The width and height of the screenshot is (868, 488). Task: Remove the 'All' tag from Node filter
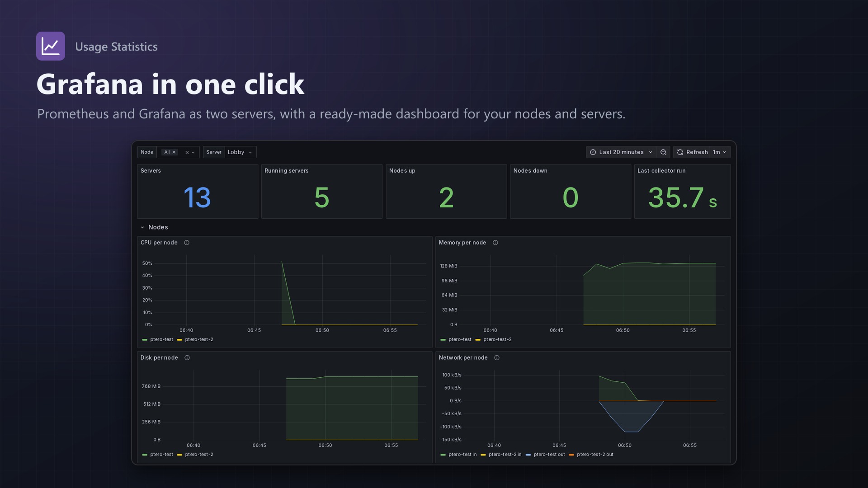click(174, 152)
